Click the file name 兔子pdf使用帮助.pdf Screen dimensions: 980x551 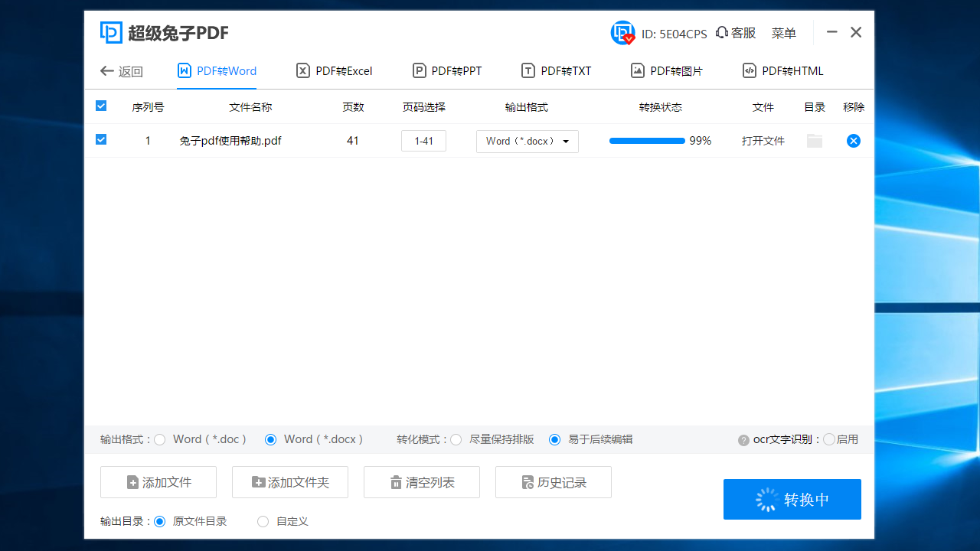pyautogui.click(x=230, y=142)
